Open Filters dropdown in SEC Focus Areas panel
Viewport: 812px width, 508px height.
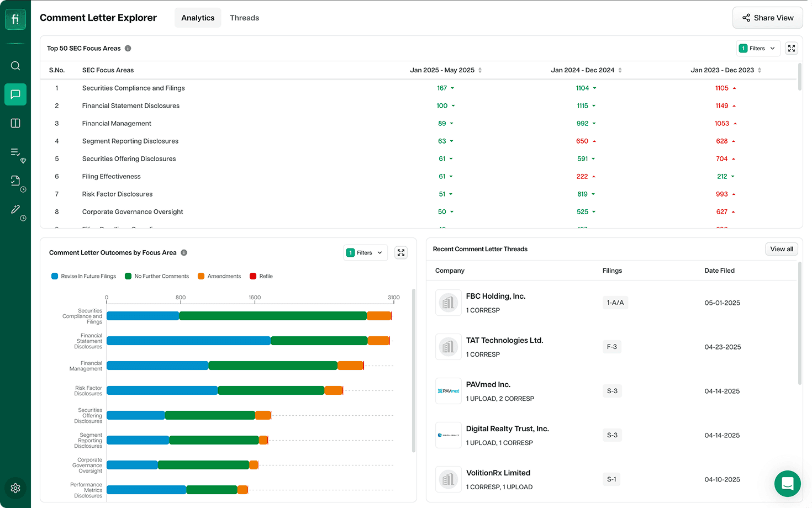(x=758, y=49)
